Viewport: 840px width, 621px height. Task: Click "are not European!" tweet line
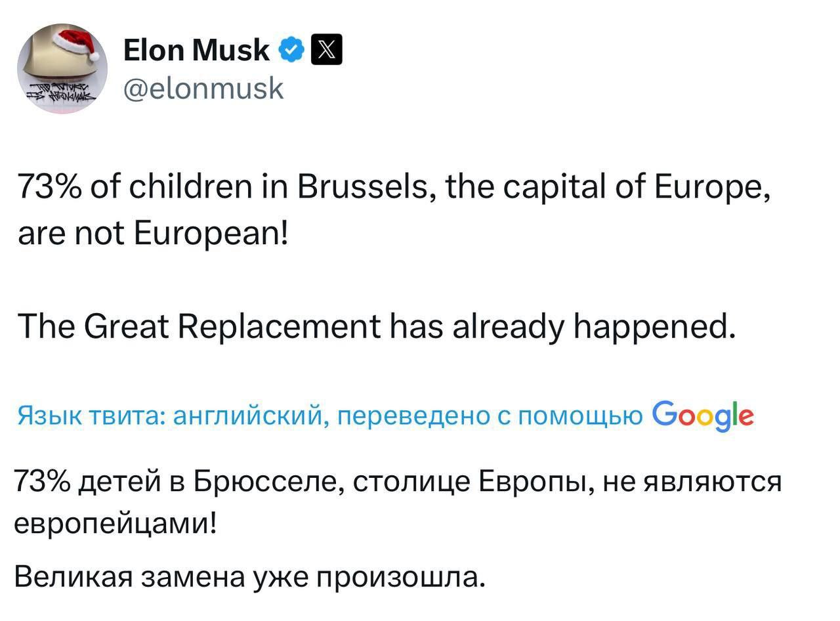pyautogui.click(x=153, y=234)
